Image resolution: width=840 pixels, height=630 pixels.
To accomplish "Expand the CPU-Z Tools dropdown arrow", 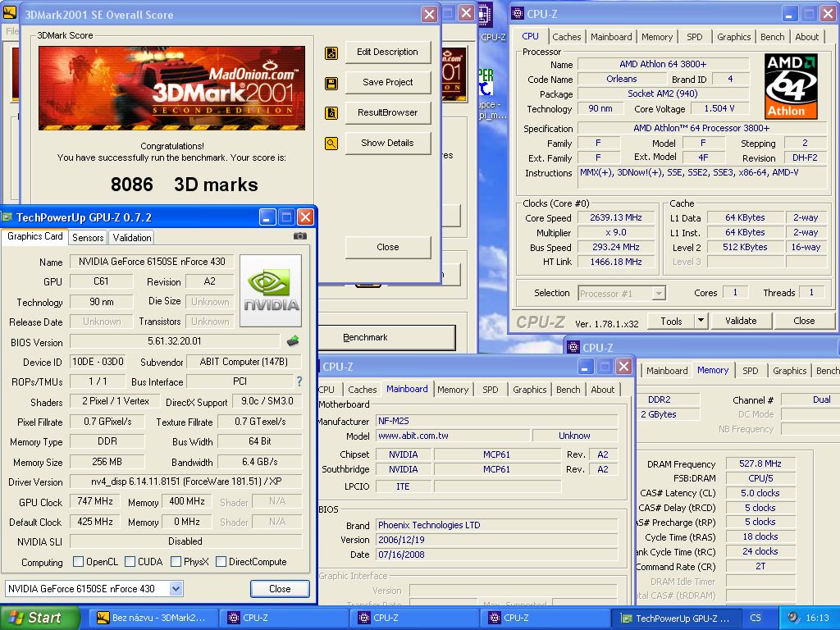I will click(701, 321).
